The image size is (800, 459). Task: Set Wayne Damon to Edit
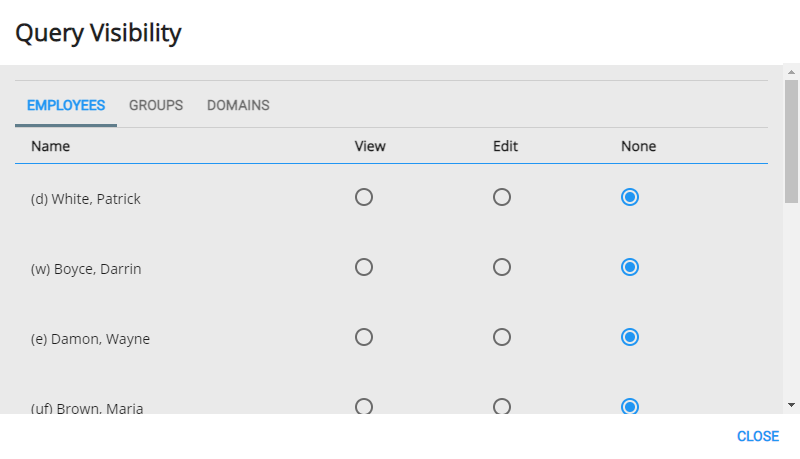pos(502,337)
